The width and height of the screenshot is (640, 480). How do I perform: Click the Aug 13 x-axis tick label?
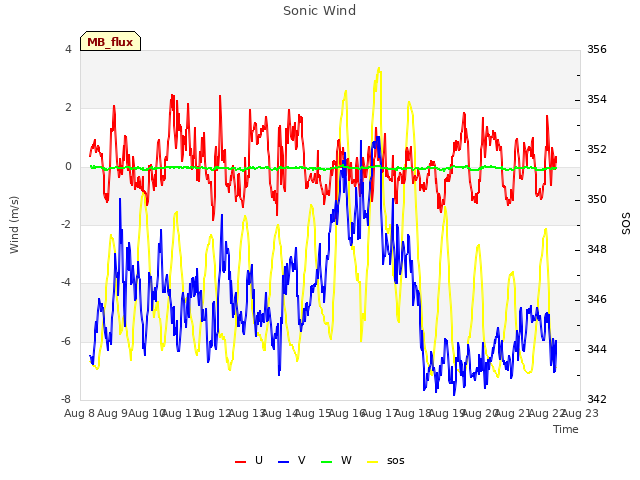click(x=247, y=413)
